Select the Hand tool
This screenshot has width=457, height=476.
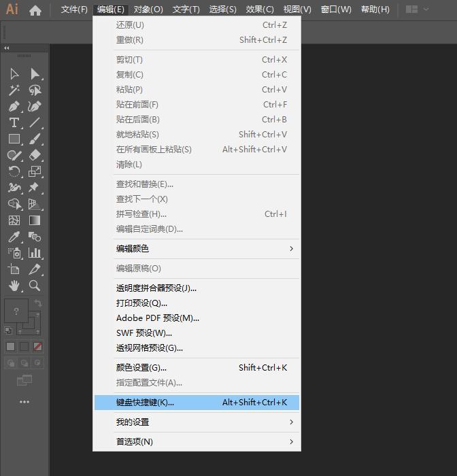pyautogui.click(x=14, y=286)
